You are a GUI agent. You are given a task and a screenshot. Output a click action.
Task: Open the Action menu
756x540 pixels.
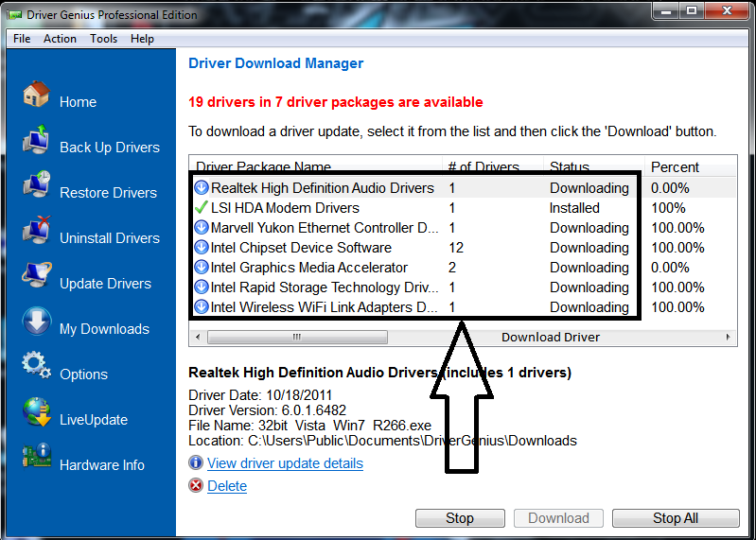[x=60, y=39]
